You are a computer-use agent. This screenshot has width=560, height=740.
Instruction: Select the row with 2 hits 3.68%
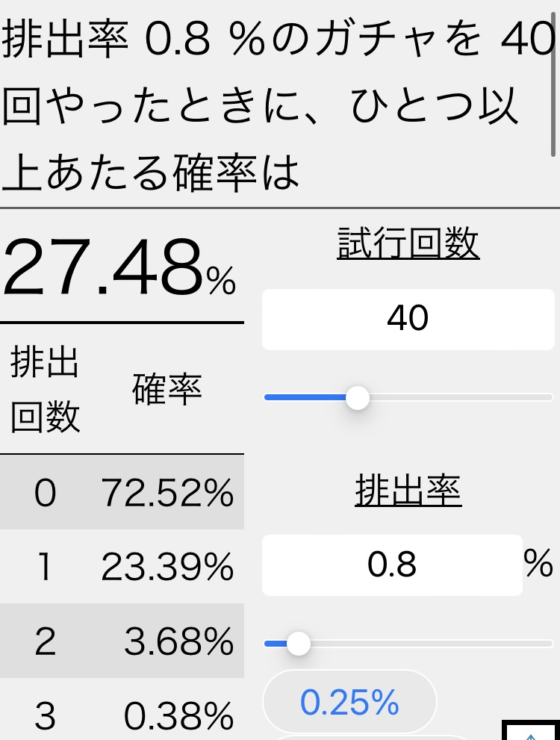click(122, 641)
